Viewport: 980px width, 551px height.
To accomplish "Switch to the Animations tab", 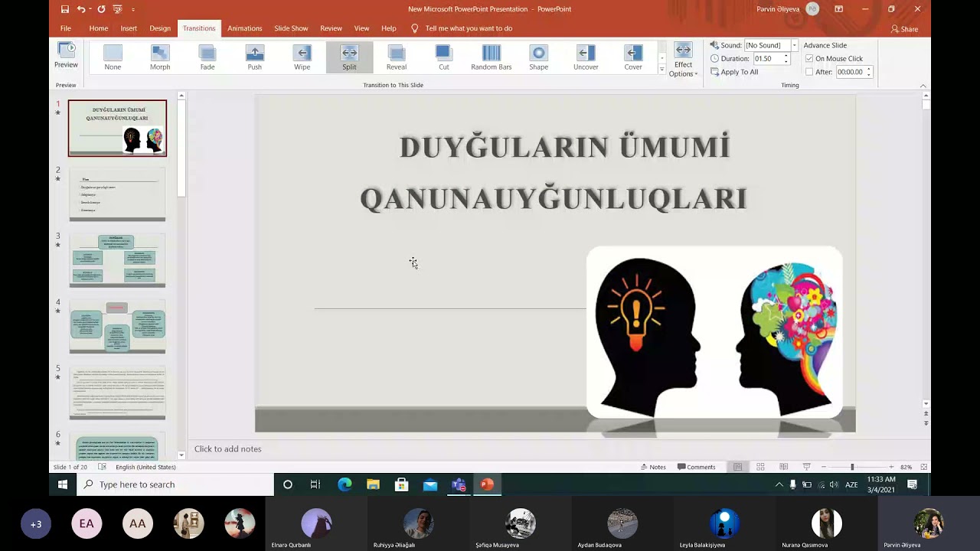I will click(x=244, y=28).
